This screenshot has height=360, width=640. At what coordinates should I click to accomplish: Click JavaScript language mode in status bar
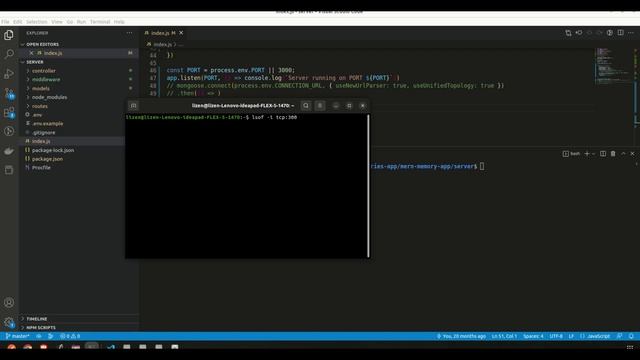598,336
